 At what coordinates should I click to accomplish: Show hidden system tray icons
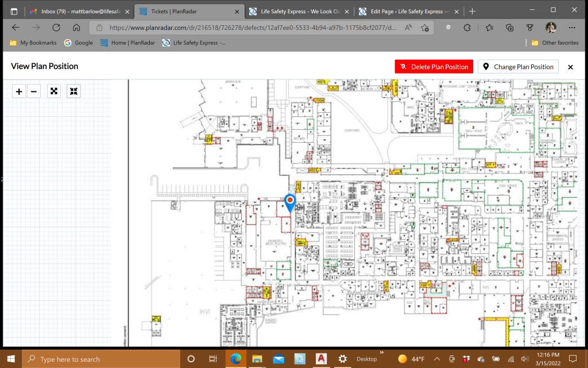436,359
